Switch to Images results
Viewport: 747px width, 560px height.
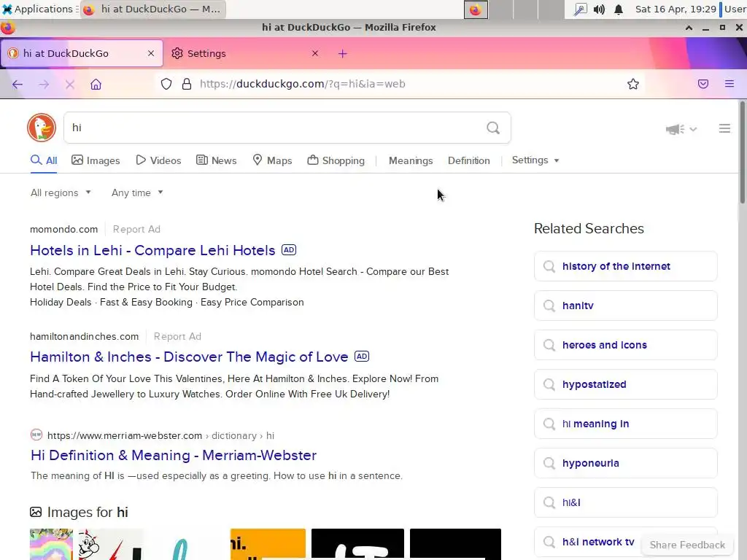(x=96, y=160)
